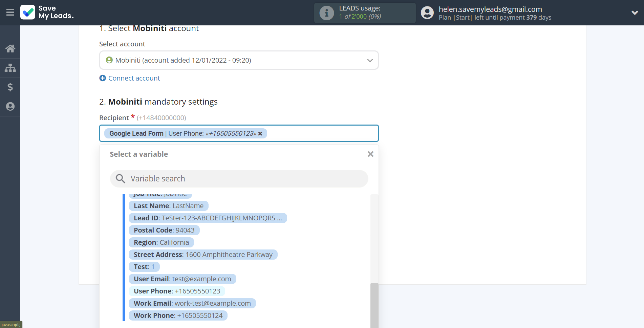
Task: Click the Google Lead Form recipient tag
Action: pos(186,133)
